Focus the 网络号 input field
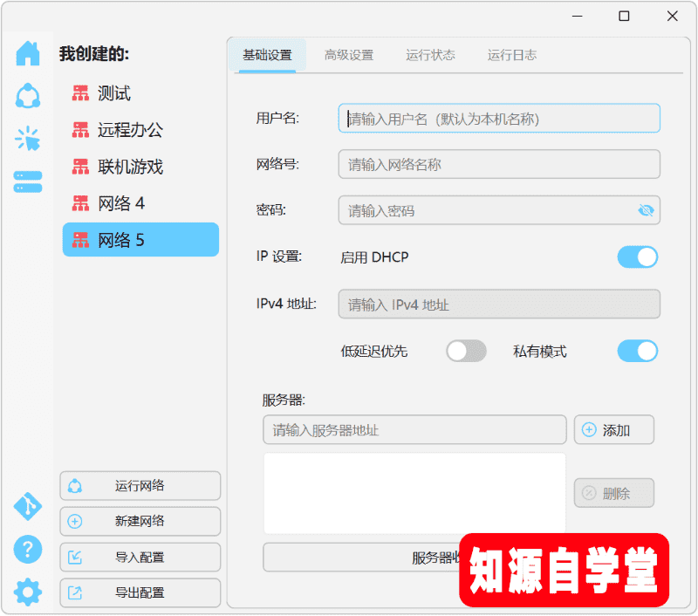The image size is (698, 616). (499, 164)
